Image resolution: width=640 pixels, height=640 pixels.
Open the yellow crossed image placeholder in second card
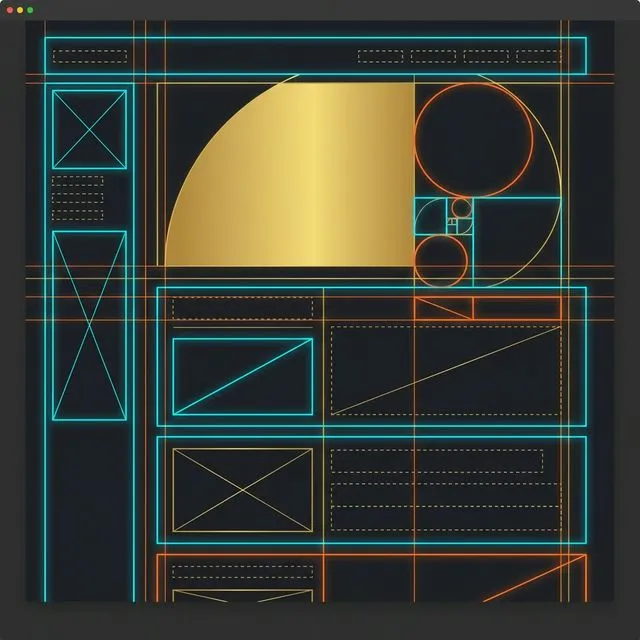point(242,490)
